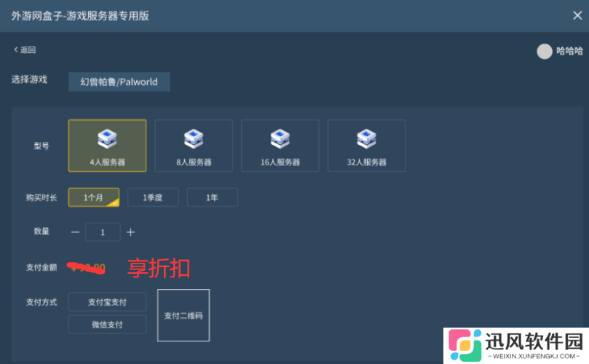Click the 购买时长 label
Image resolution: width=589 pixels, height=364 pixels.
click(x=41, y=197)
